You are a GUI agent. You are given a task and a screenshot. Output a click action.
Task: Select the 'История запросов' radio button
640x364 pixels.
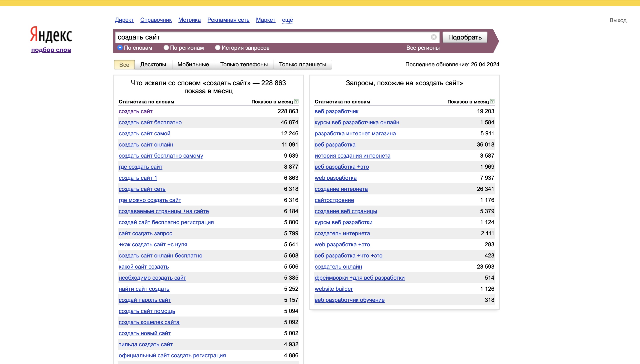click(218, 47)
